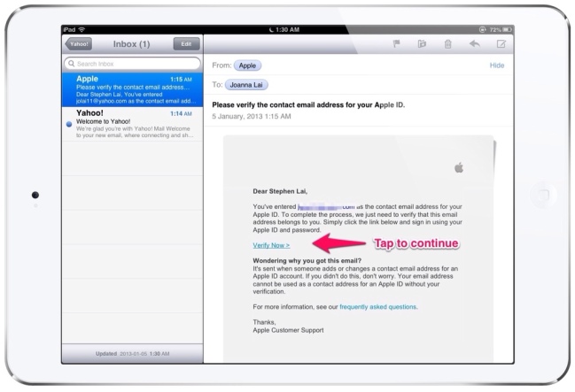Go back to Yahoo! mailboxes

[x=78, y=44]
